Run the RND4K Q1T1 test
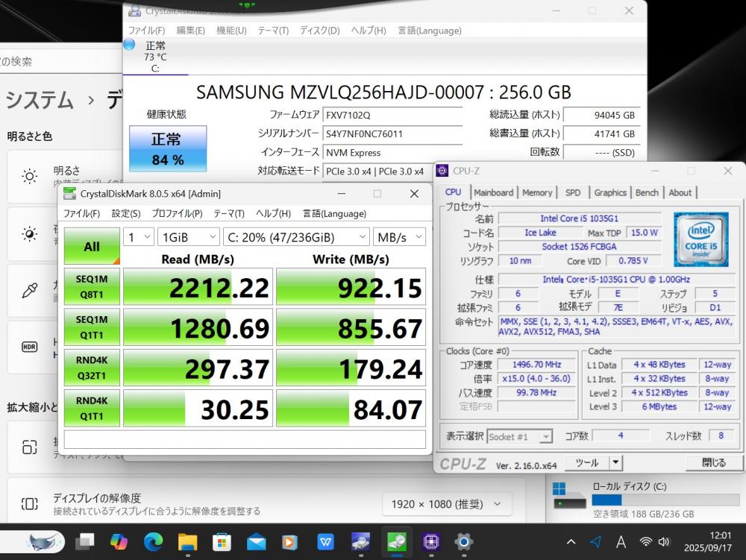 tap(92, 409)
